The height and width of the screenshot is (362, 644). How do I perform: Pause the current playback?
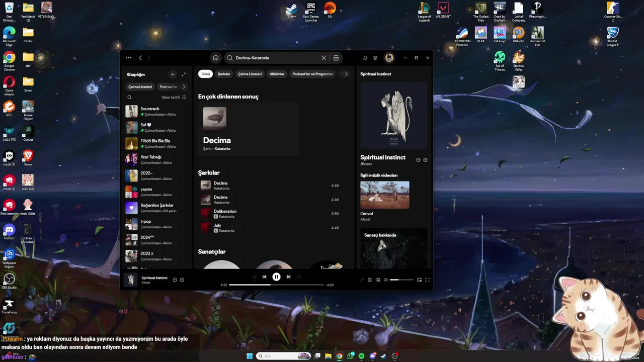click(x=276, y=277)
